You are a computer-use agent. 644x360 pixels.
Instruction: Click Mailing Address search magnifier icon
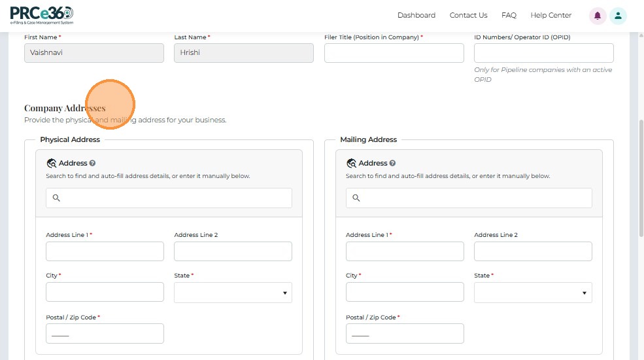tap(356, 198)
